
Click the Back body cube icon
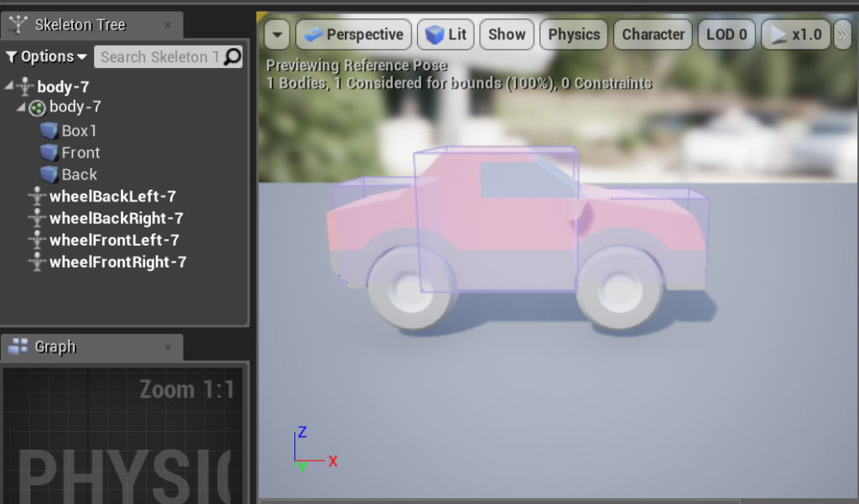pos(49,174)
